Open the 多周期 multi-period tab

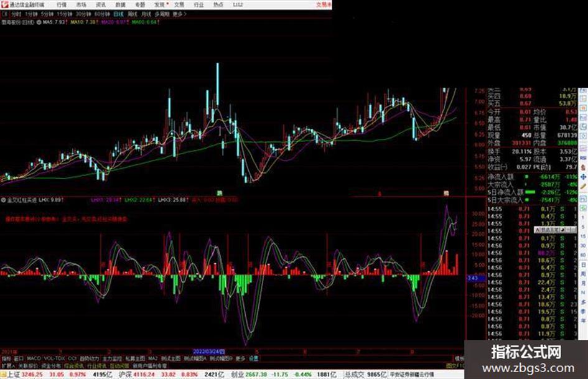tap(162, 14)
